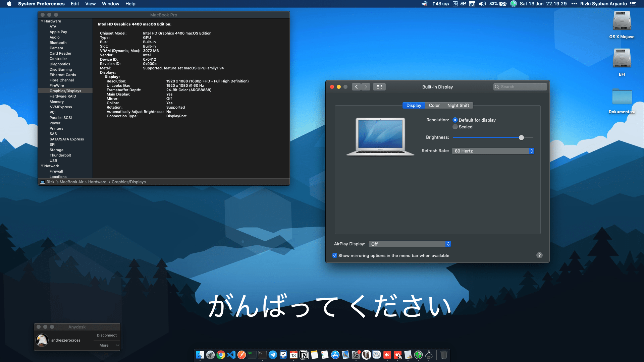Open Visual Studio Code in dock
The width and height of the screenshot is (644, 362).
click(x=231, y=355)
